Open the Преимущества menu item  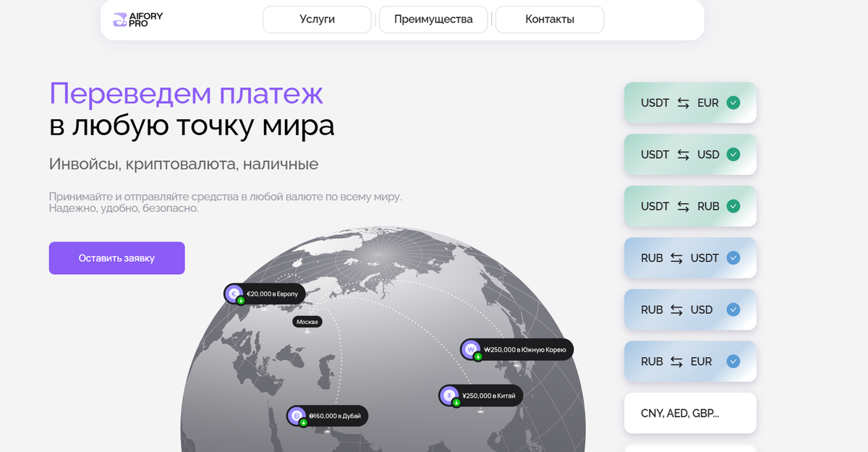433,20
